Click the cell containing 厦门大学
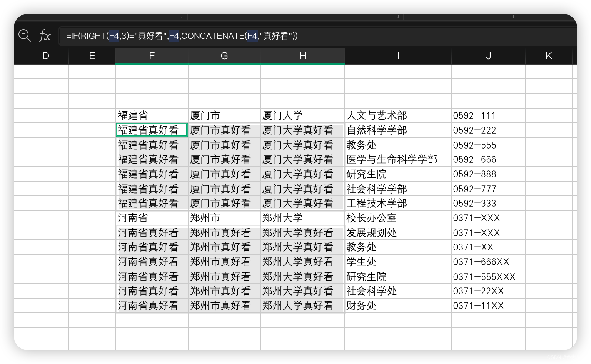 click(x=302, y=115)
